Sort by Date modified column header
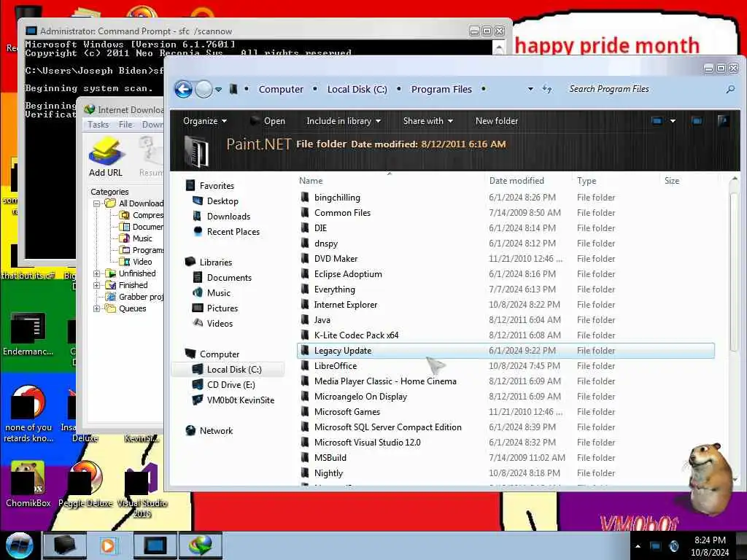This screenshot has width=747, height=560. pyautogui.click(x=516, y=181)
